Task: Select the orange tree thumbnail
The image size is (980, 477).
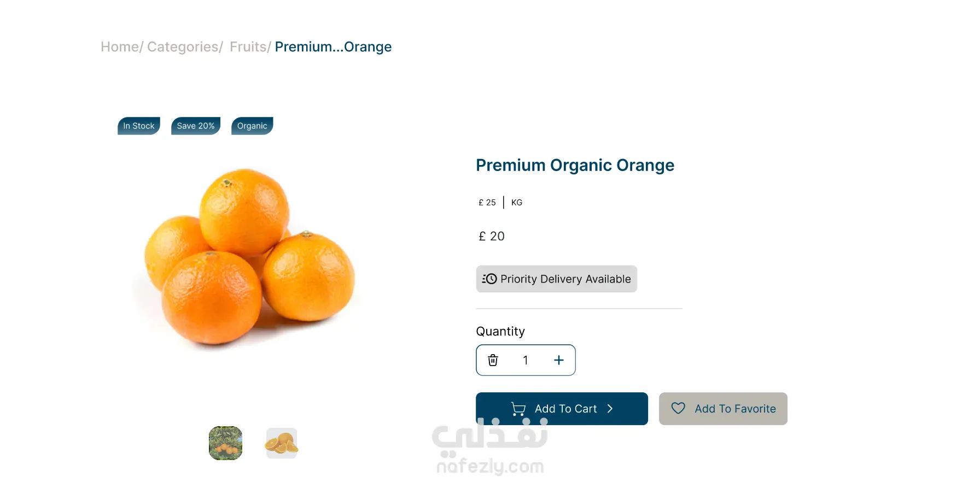Action: click(225, 443)
